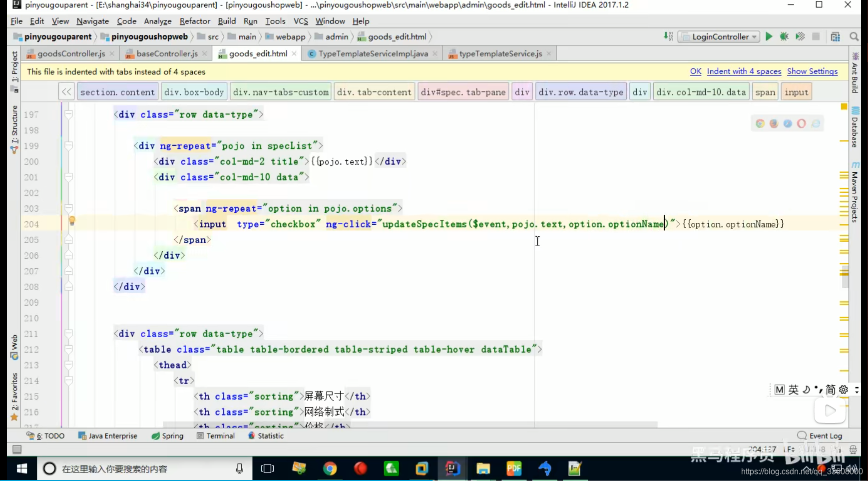Click the Stop process square icon
This screenshot has width=868, height=481.
click(816, 36)
